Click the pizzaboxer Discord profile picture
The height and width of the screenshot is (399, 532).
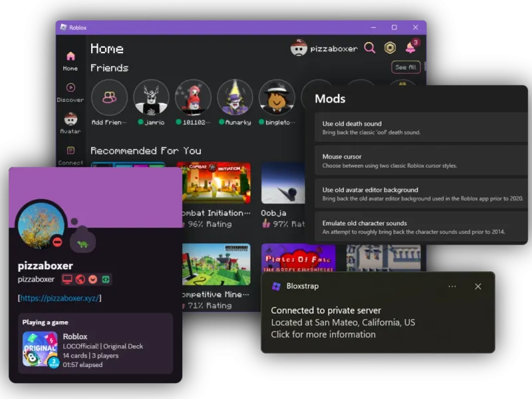pos(41,225)
